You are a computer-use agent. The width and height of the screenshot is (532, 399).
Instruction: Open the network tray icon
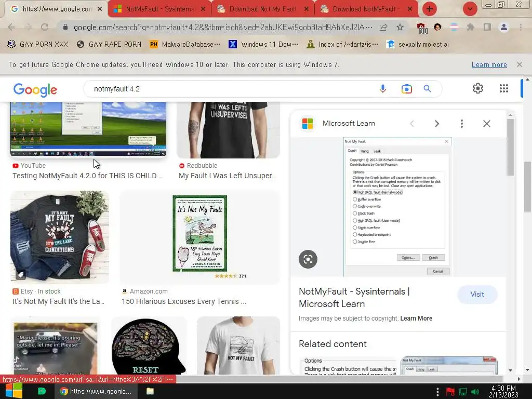463,392
